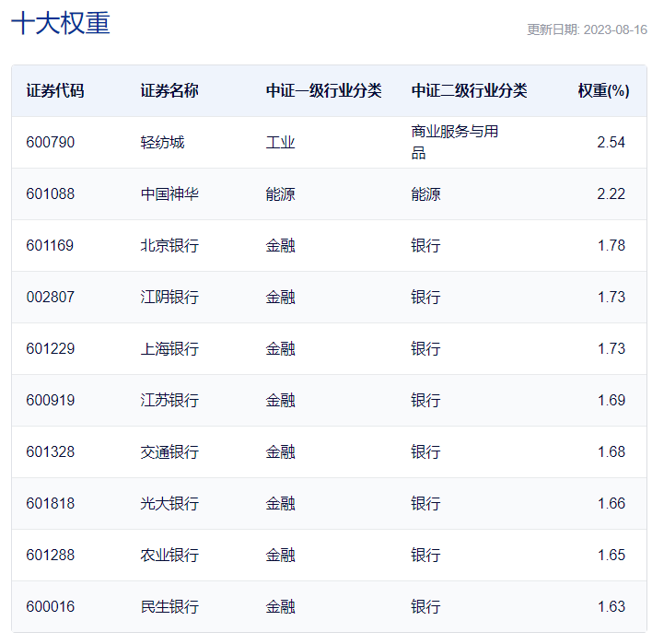Click the 十大权重 heading
Image resolution: width=652 pixels, height=644 pixels.
[61, 23]
